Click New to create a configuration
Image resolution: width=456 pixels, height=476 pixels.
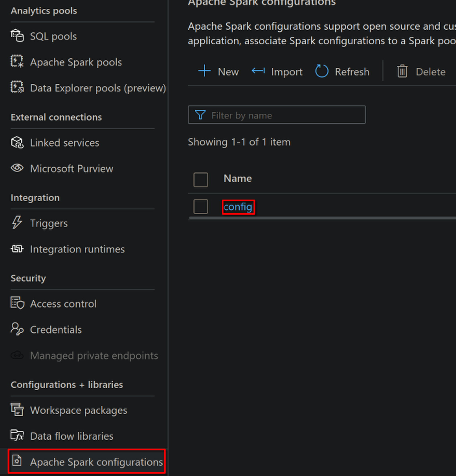[218, 72]
